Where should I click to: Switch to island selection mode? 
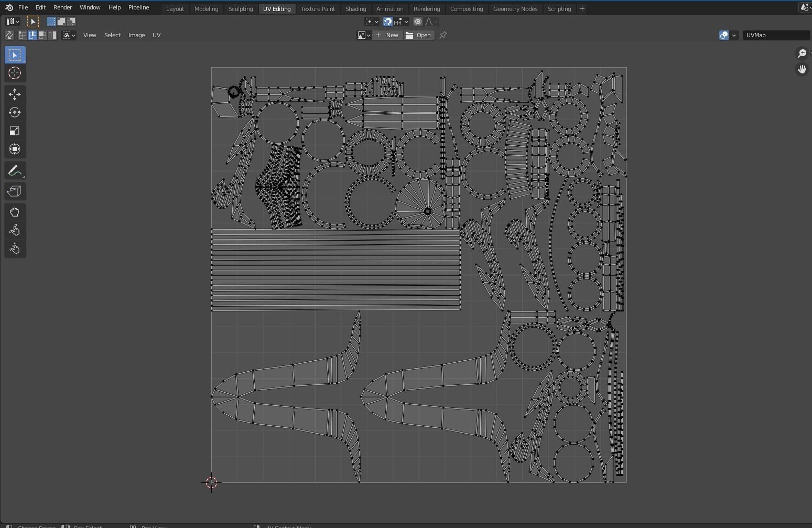[52, 35]
